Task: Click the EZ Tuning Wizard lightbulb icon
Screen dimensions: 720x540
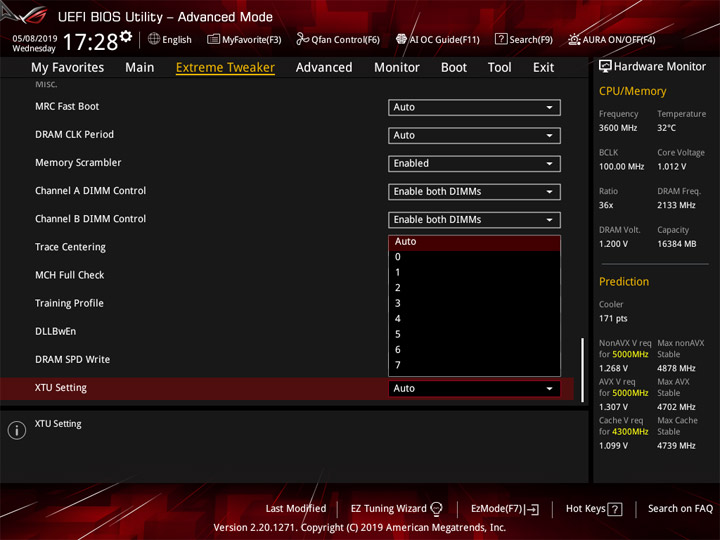Action: click(436, 509)
